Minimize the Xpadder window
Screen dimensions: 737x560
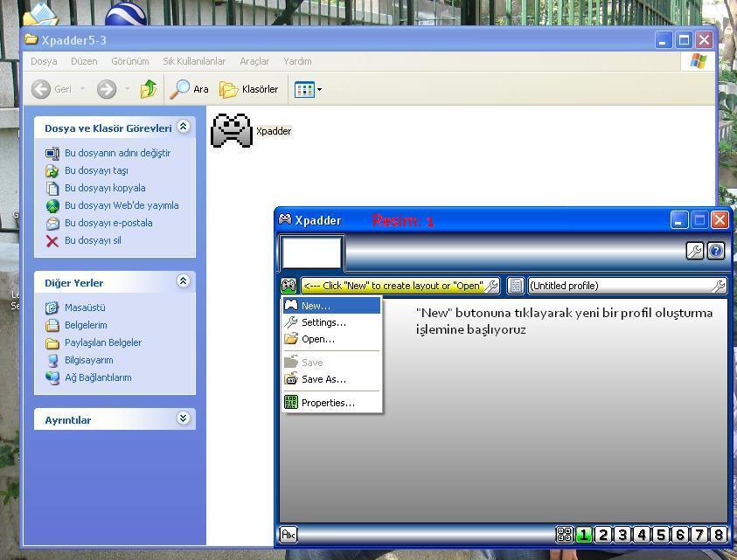[x=678, y=220]
